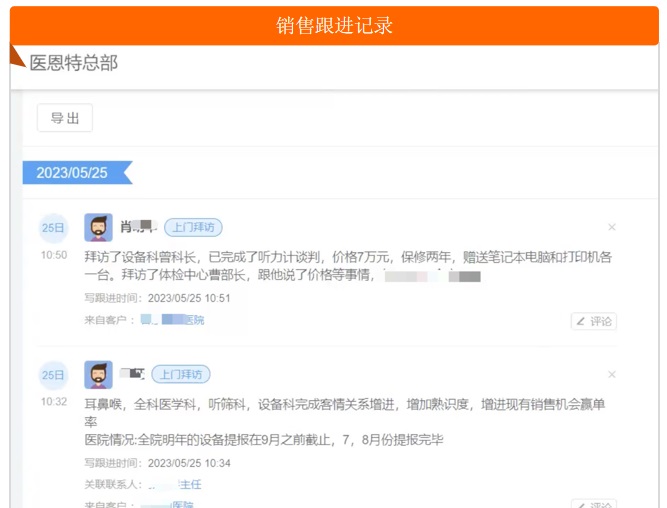Image resolution: width=667 pixels, height=508 pixels.
Task: Click the 25日 circle beside 10:32
Action: tap(53, 375)
